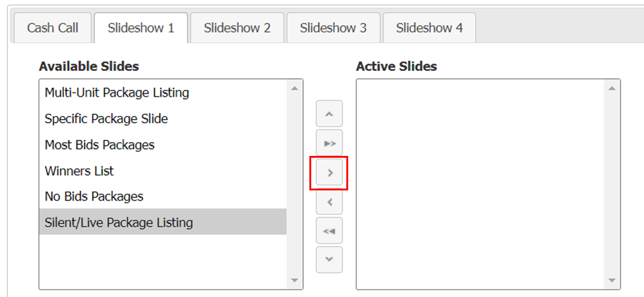The image size is (644, 297).
Task: Select the No Bids Packages slide
Action: (94, 197)
